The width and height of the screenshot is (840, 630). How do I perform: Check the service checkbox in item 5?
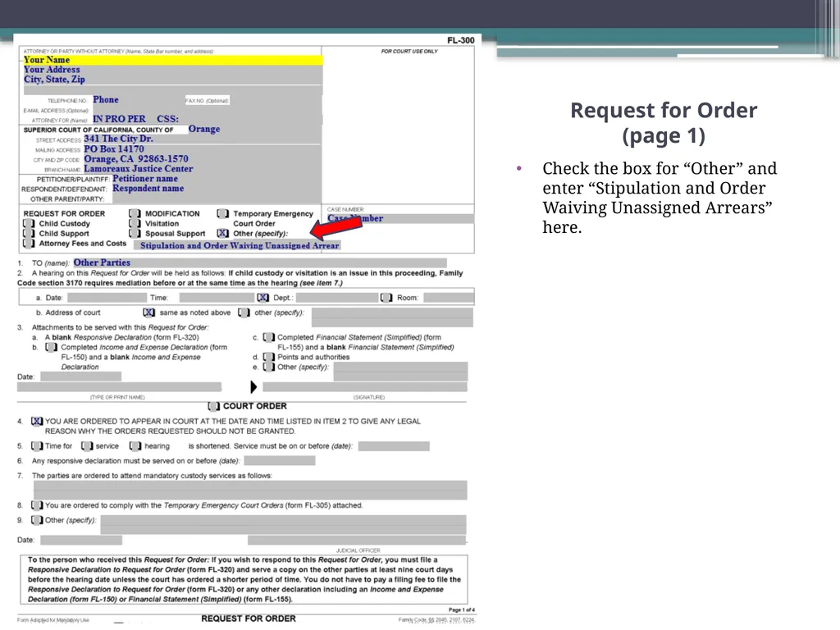pyautogui.click(x=87, y=445)
